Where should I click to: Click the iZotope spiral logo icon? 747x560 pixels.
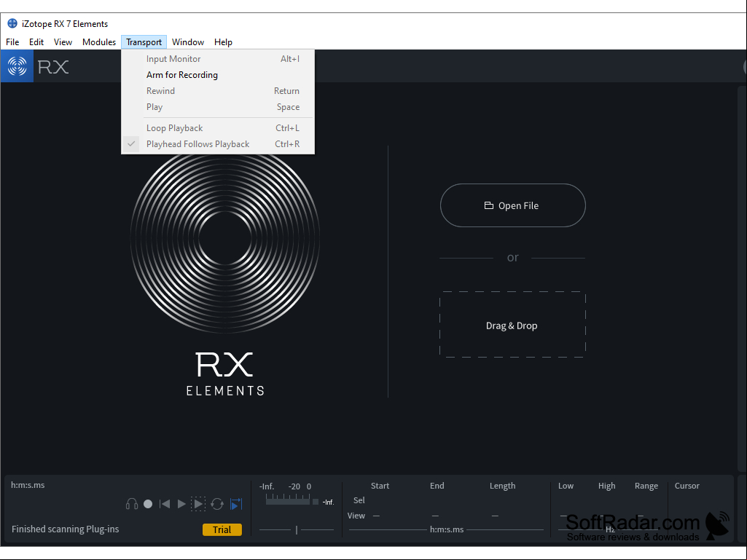tap(17, 66)
